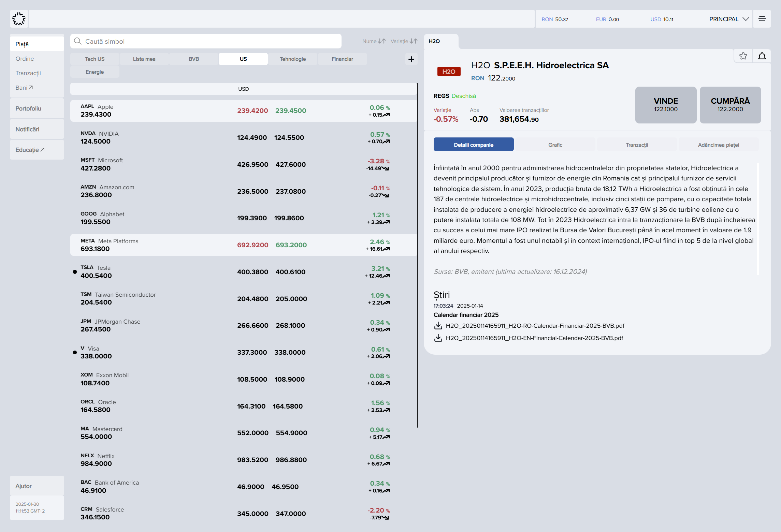Switch to Financiar watchlist tab
The width and height of the screenshot is (781, 532).
(342, 59)
